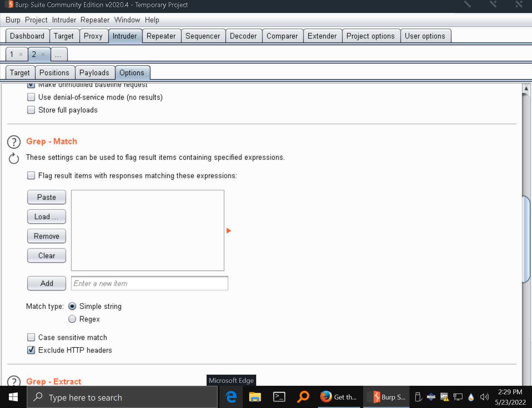Enable Store full payloads checkbox

pos(31,110)
